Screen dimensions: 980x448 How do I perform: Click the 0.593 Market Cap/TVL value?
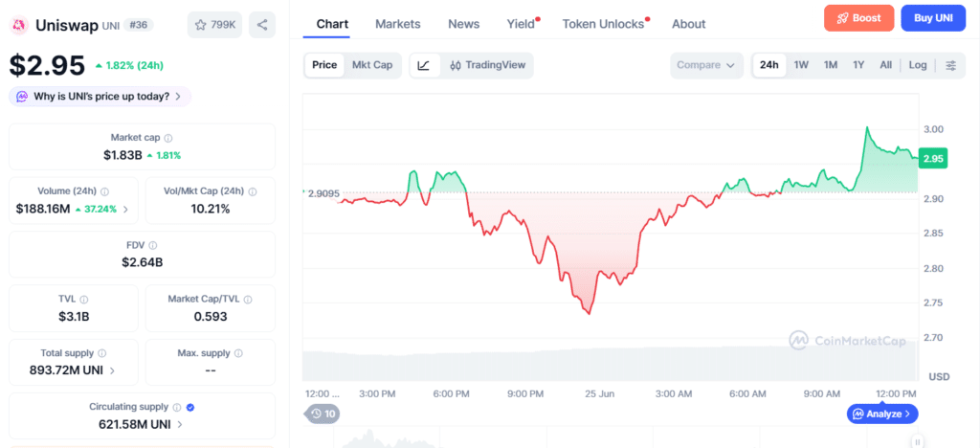210,317
